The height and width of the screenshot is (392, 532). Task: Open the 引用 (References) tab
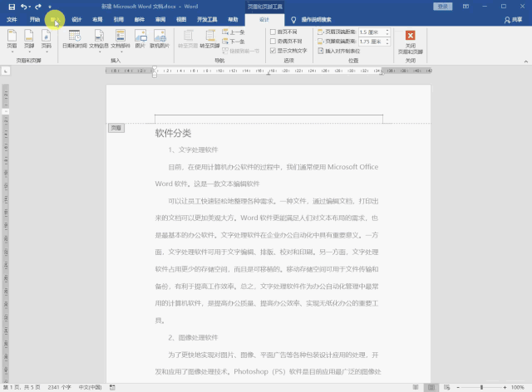pyautogui.click(x=118, y=20)
